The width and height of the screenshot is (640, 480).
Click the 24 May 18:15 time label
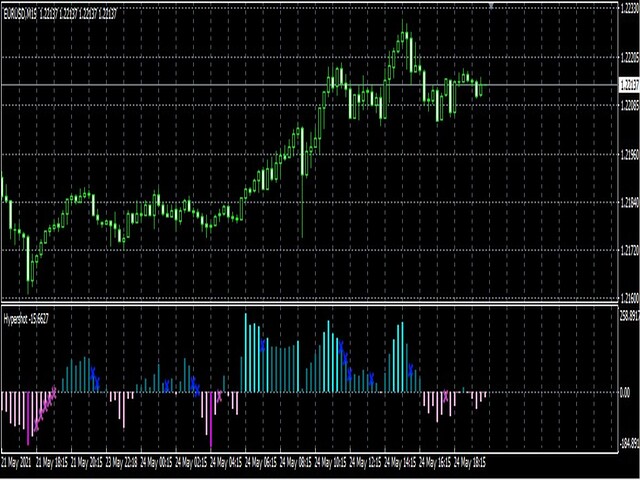tap(470, 462)
